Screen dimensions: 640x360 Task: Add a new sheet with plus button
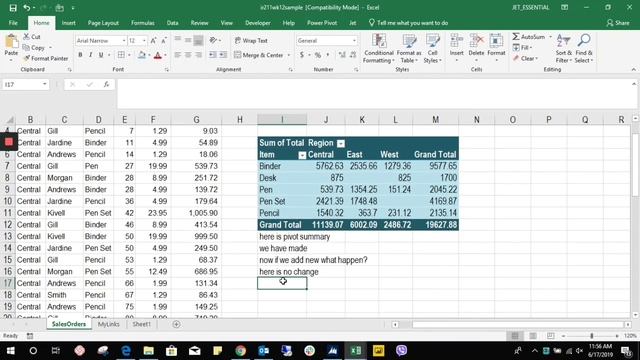tap(176, 324)
